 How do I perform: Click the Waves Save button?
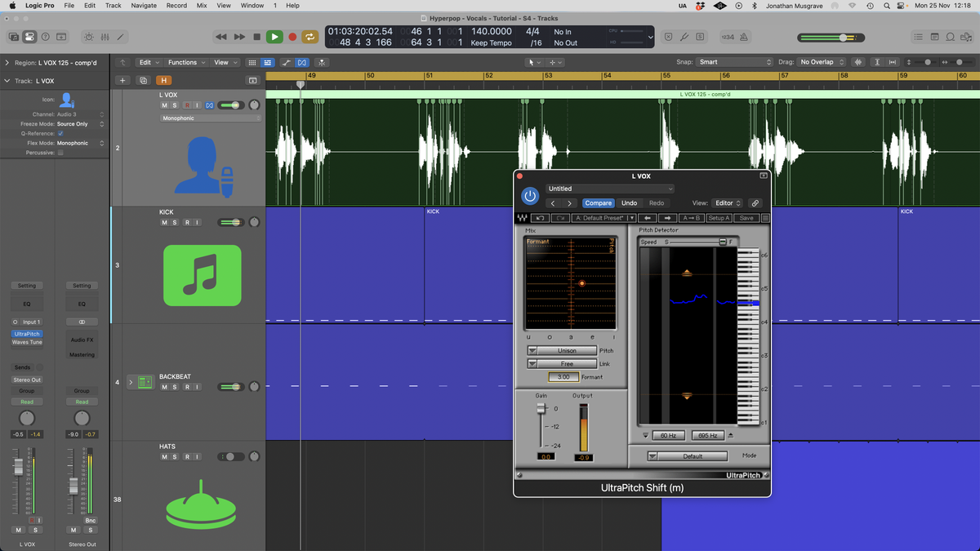746,218
